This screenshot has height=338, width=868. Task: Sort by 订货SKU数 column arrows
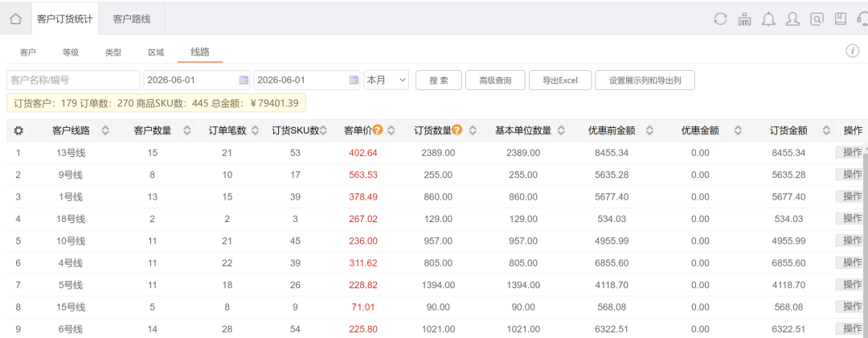(323, 130)
